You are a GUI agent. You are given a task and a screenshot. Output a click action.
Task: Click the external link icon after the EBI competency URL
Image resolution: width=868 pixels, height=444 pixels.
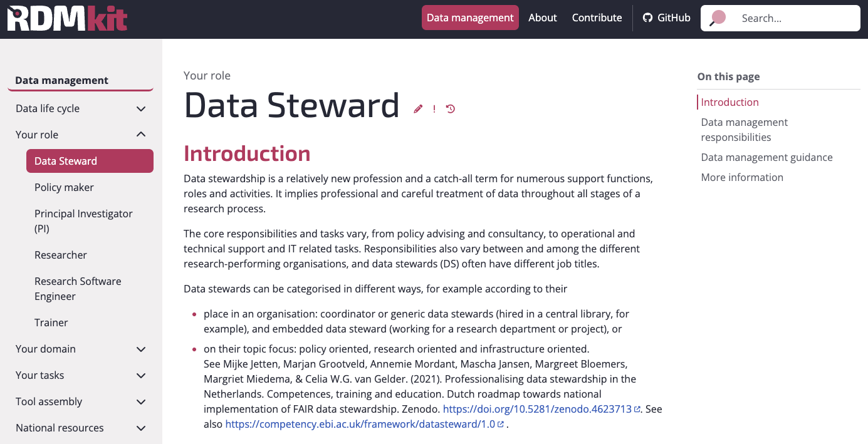(x=500, y=424)
